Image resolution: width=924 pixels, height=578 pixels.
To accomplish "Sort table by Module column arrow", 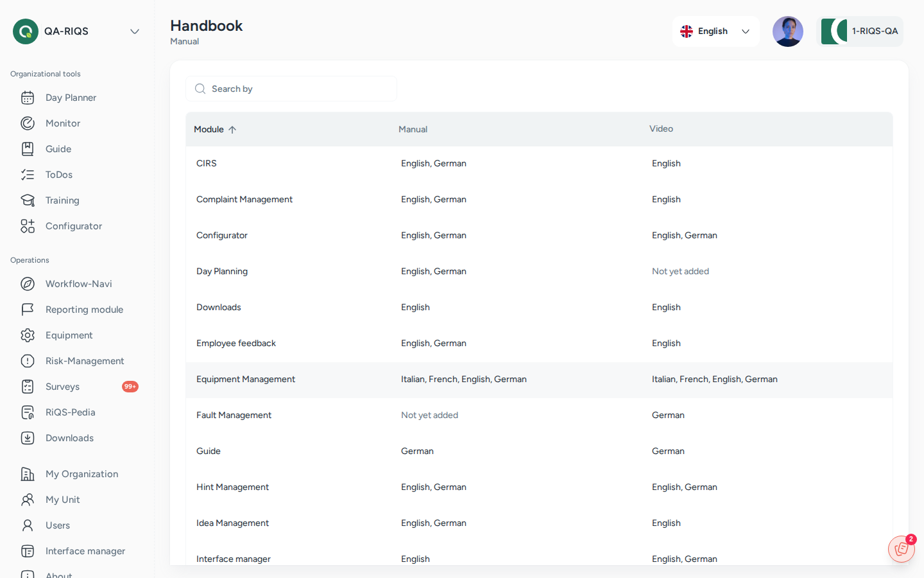I will [x=232, y=130].
